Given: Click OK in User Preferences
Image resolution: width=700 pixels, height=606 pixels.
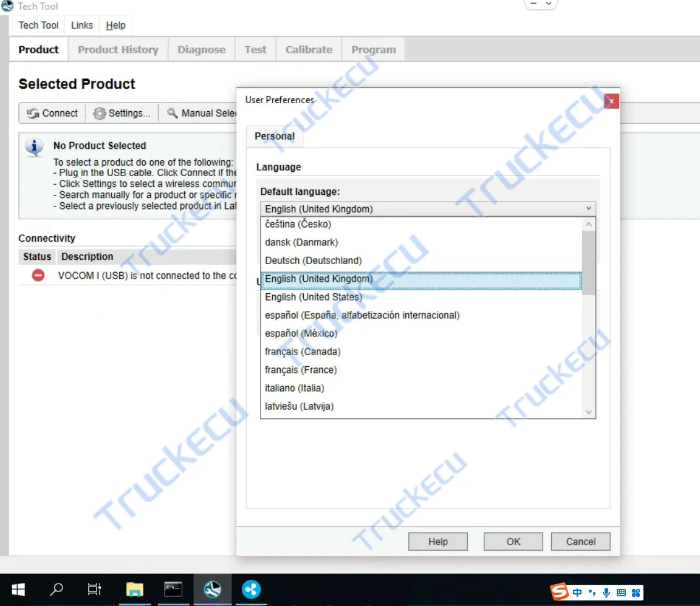Looking at the screenshot, I should 513,542.
